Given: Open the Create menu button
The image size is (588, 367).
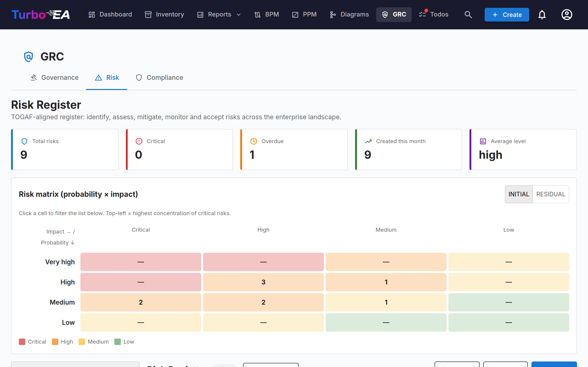Looking at the screenshot, I should [x=507, y=14].
